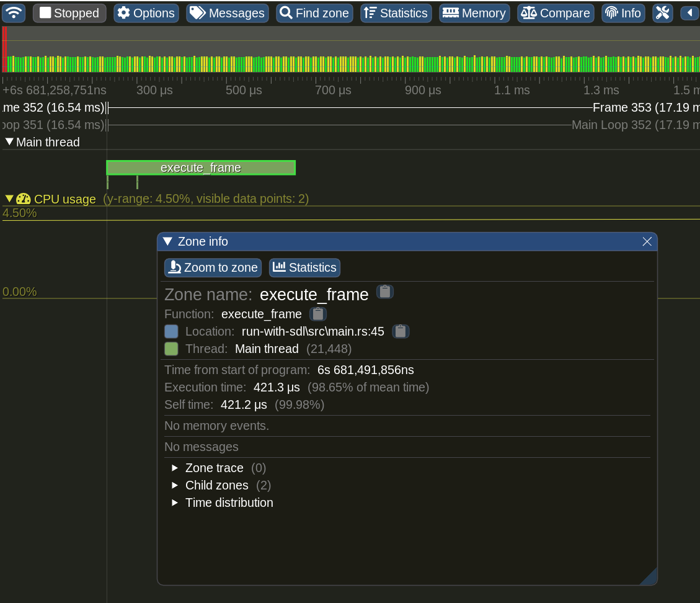Image resolution: width=700 pixels, height=603 pixels.
Task: Open Find zone search
Action: (x=314, y=13)
